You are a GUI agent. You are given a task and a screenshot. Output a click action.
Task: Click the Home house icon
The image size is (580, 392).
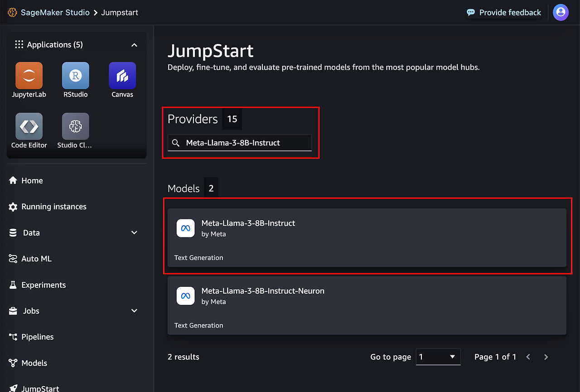(13, 180)
